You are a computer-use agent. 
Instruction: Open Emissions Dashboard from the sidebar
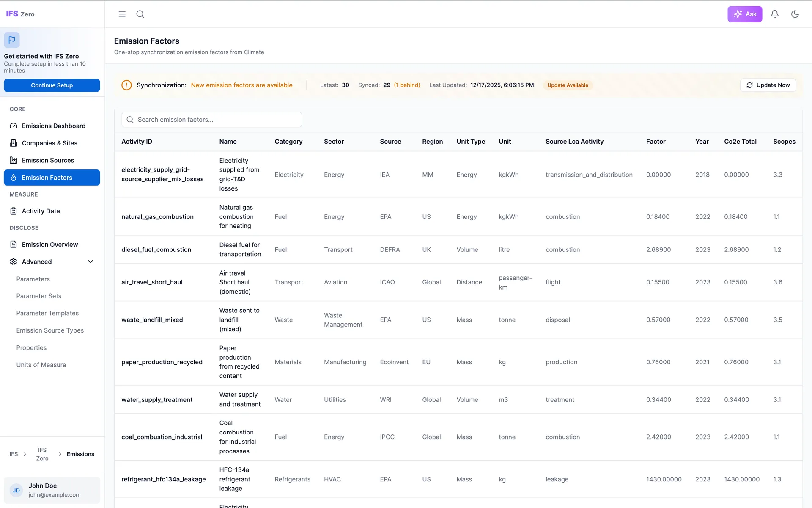(x=53, y=126)
